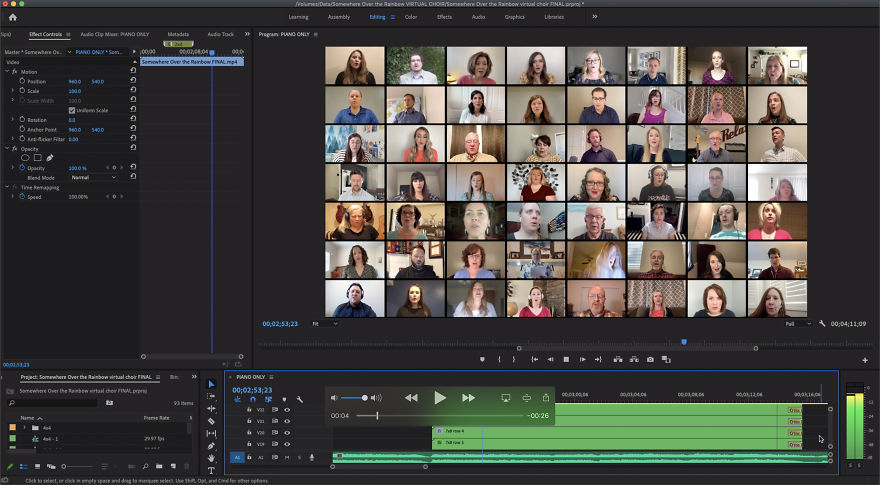Open the Comparison View button

666,359
